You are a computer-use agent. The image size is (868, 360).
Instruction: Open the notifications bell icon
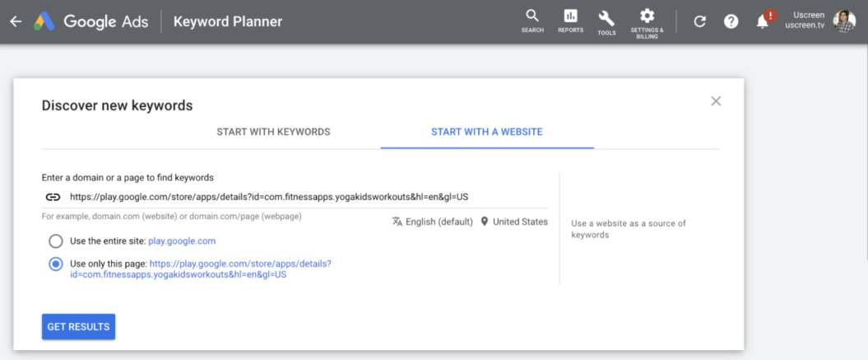pos(763,21)
